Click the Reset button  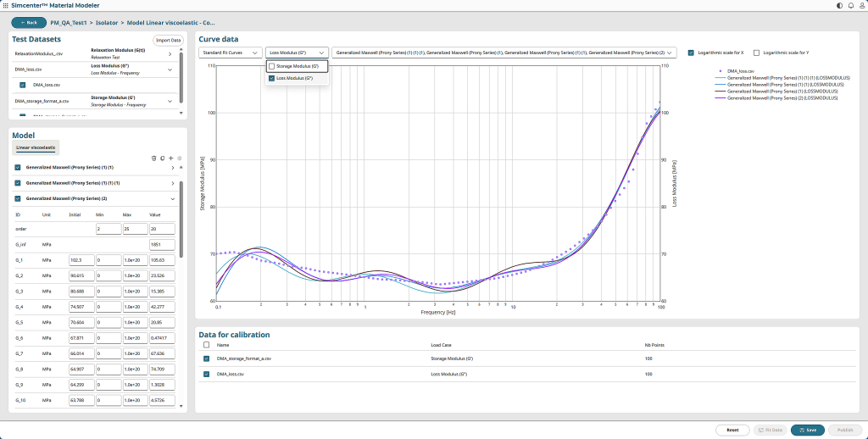pyautogui.click(x=732, y=431)
